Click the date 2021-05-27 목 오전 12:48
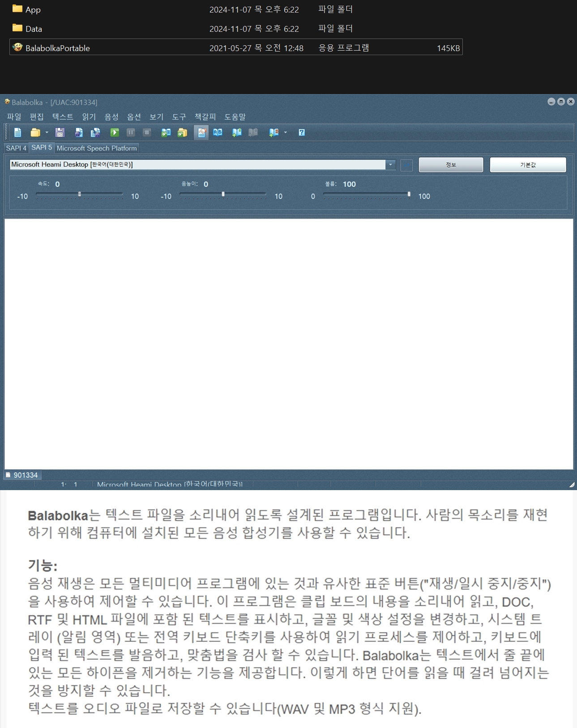Screen dimensions: 577x728 (x=256, y=48)
